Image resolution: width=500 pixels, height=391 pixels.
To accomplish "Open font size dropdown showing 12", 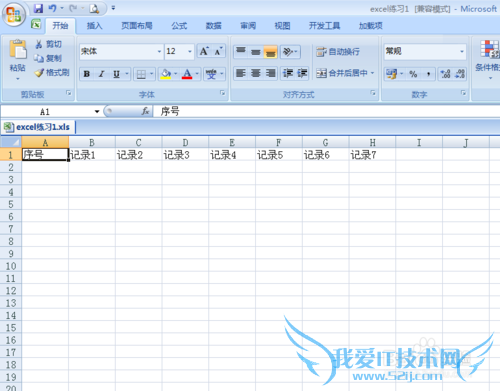I will 190,52.
